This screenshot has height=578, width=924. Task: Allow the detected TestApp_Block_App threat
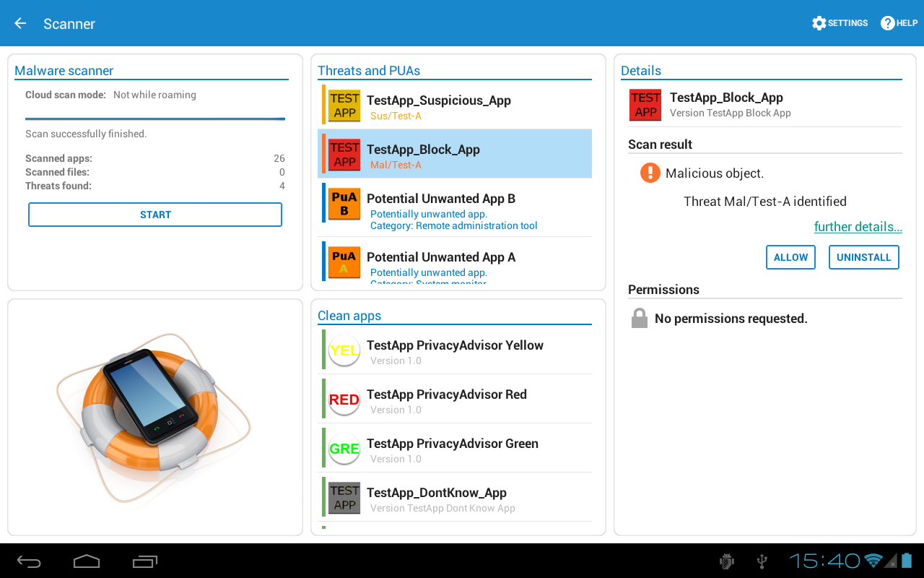point(790,257)
